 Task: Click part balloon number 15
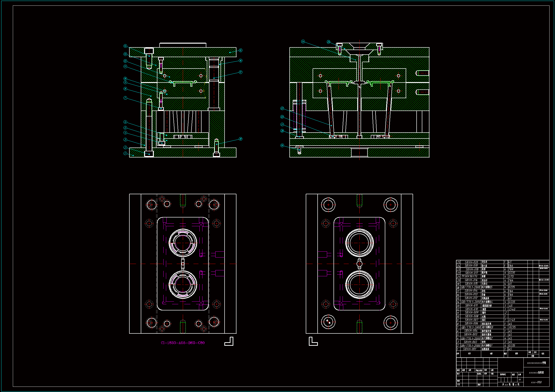point(240,50)
